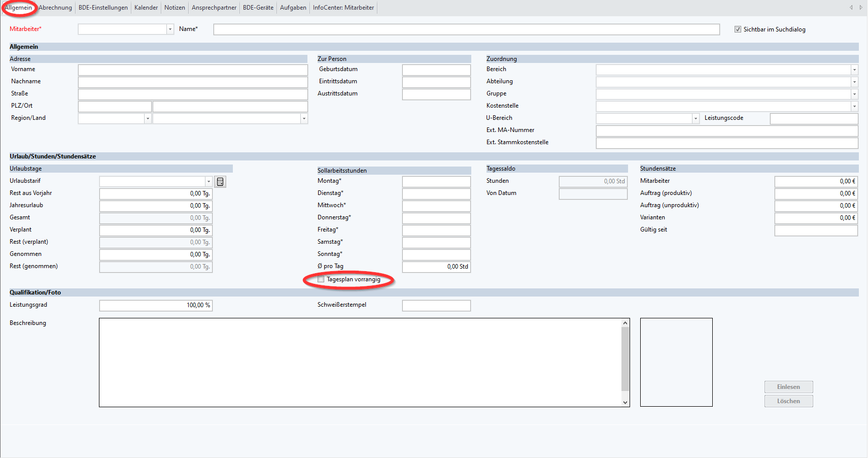Switch to the Abrechnung tab

tap(55, 8)
